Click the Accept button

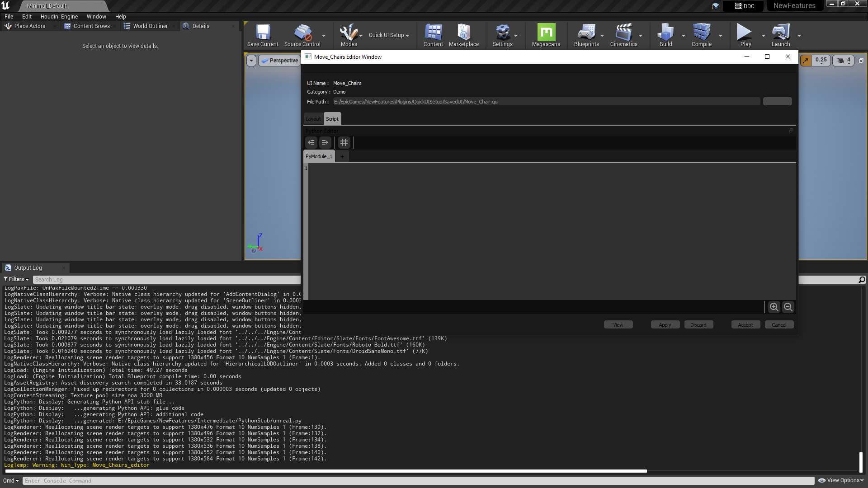[745, 324]
